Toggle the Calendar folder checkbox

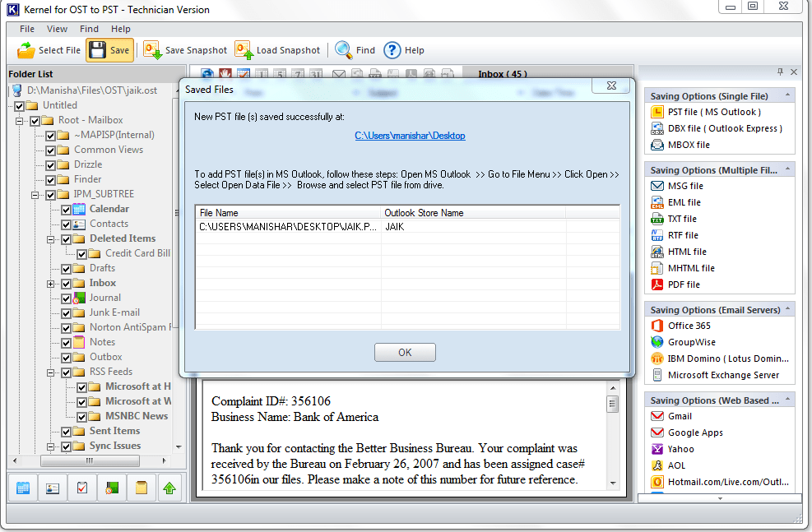click(x=66, y=210)
